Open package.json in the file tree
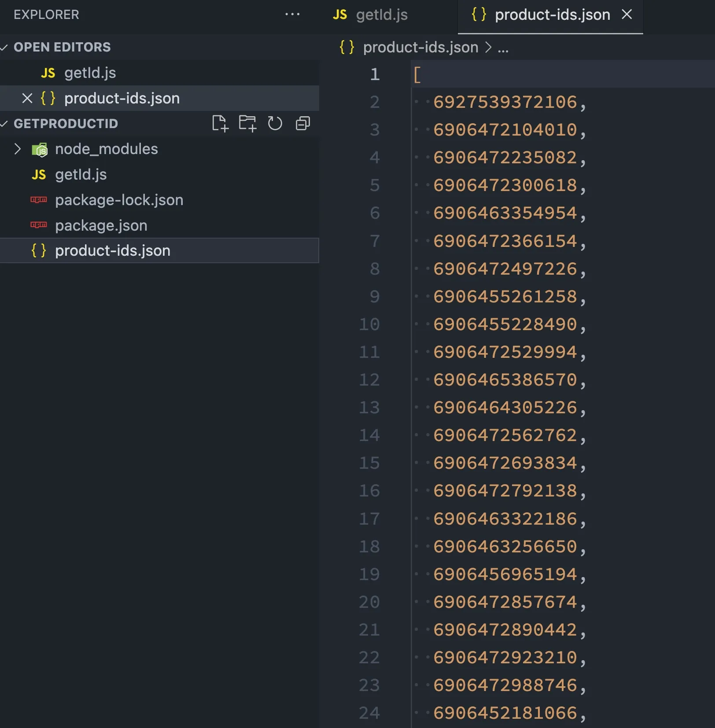This screenshot has height=728, width=715. point(101,226)
